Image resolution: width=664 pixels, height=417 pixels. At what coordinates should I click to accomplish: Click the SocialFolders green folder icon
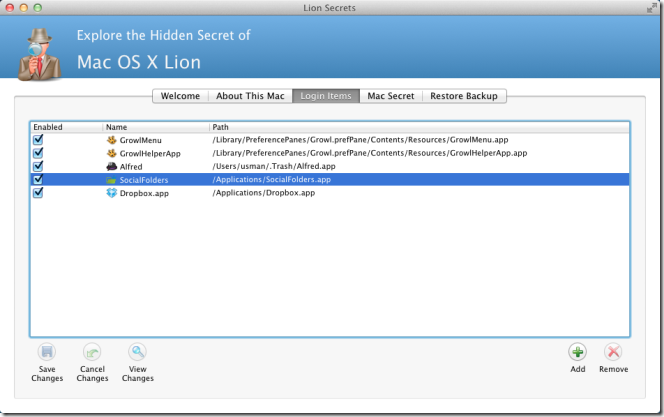click(x=111, y=180)
